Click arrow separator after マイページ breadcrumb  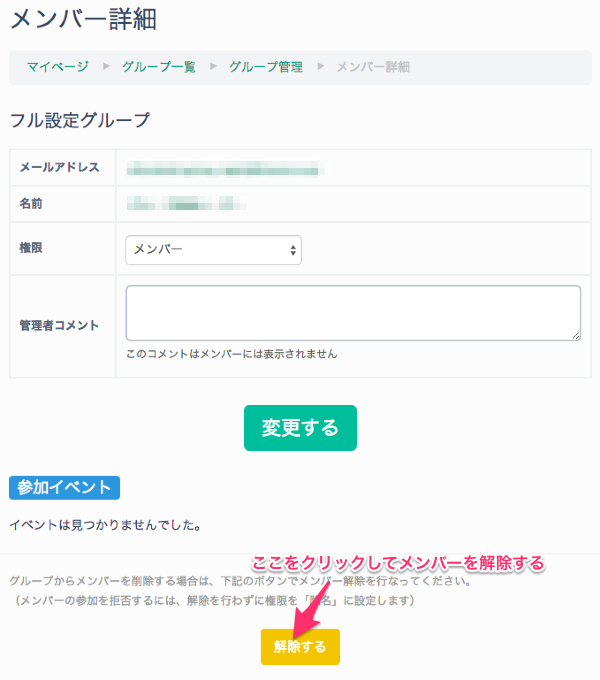point(108,67)
